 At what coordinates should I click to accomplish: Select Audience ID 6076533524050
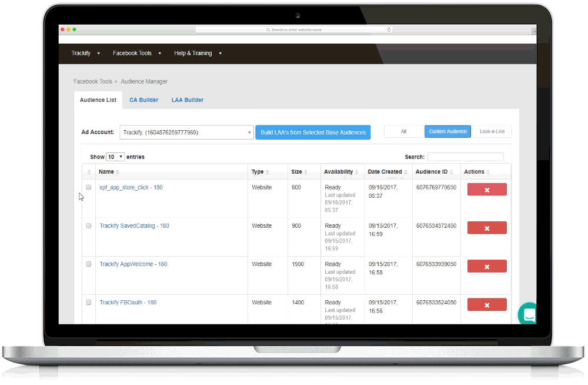click(436, 303)
